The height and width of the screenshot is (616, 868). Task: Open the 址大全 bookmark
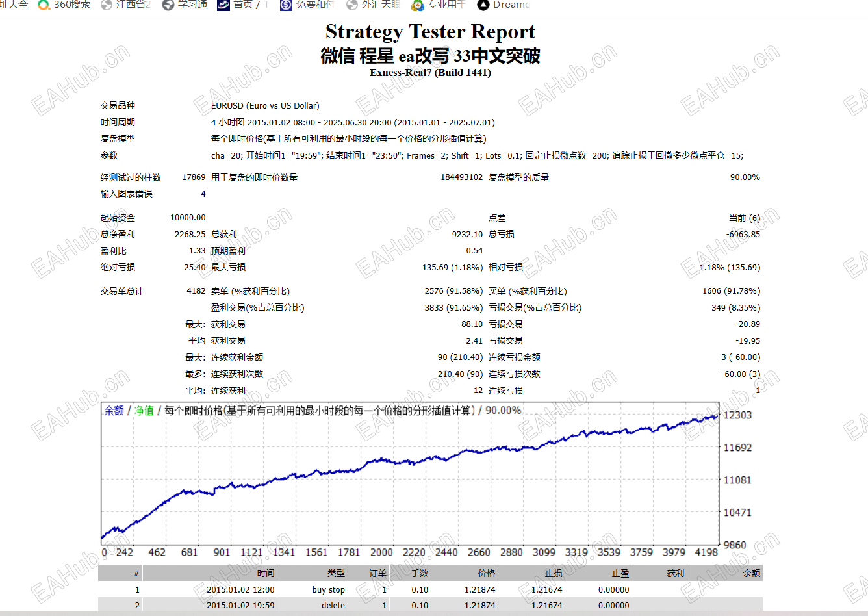(x=14, y=5)
